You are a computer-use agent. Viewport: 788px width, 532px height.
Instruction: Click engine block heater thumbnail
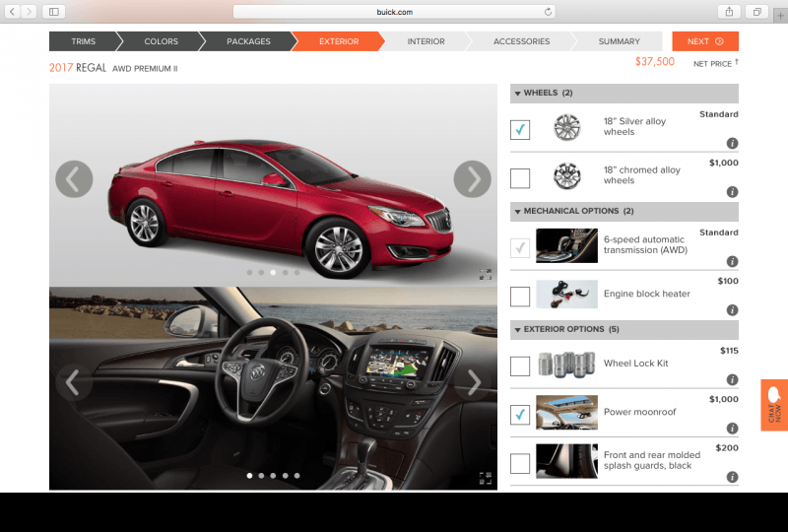point(567,295)
